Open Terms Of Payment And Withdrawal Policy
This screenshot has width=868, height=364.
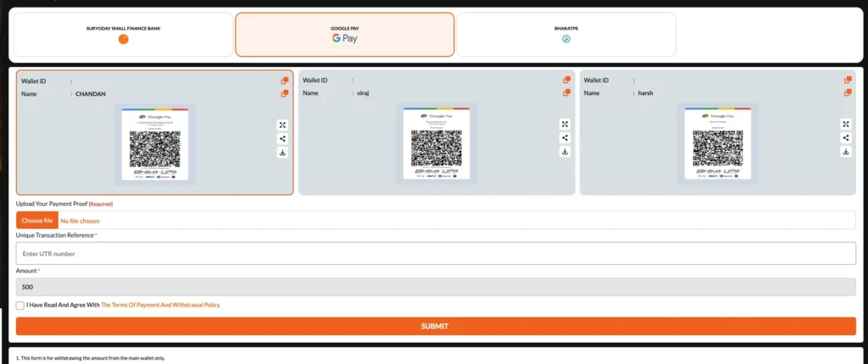click(160, 305)
